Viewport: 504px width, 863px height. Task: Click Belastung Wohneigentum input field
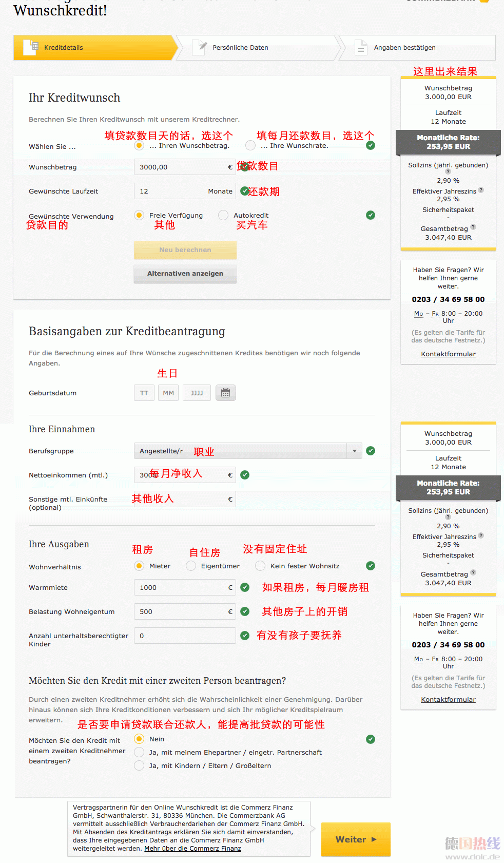tap(185, 611)
